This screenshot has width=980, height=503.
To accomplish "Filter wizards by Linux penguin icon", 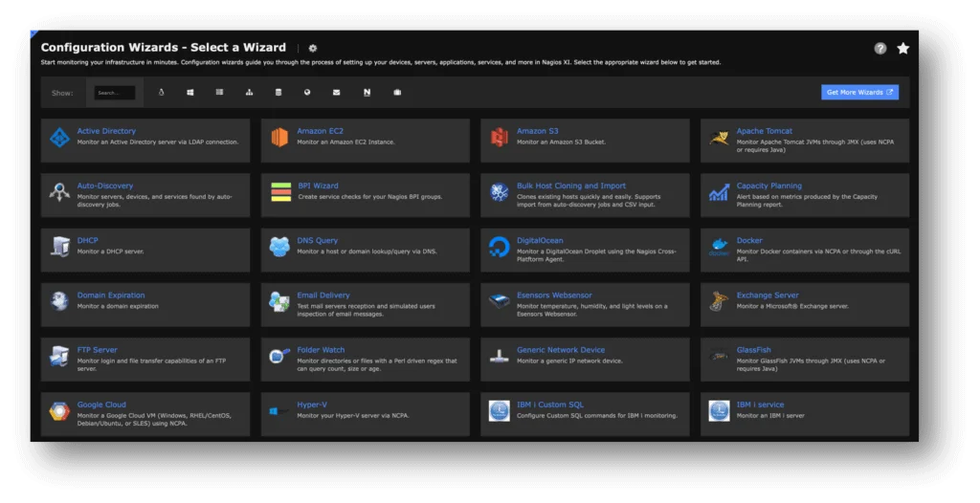I will 161,93.
